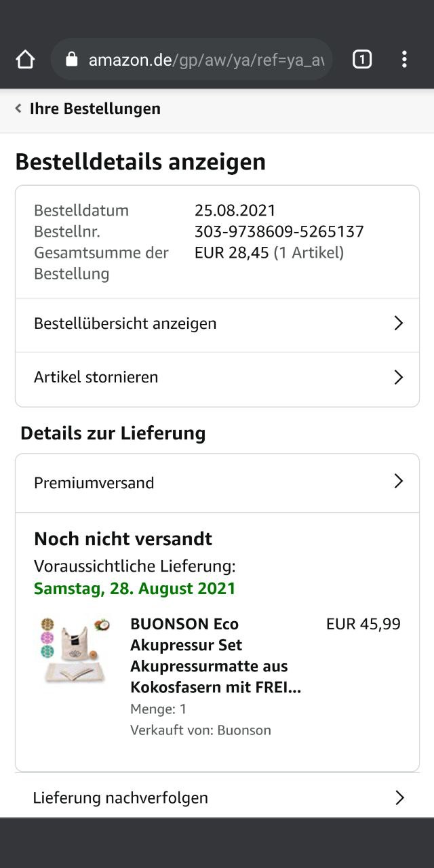This screenshot has width=434, height=868.
Task: Go to Lieferung nachverfolgen
Action: pos(217,797)
